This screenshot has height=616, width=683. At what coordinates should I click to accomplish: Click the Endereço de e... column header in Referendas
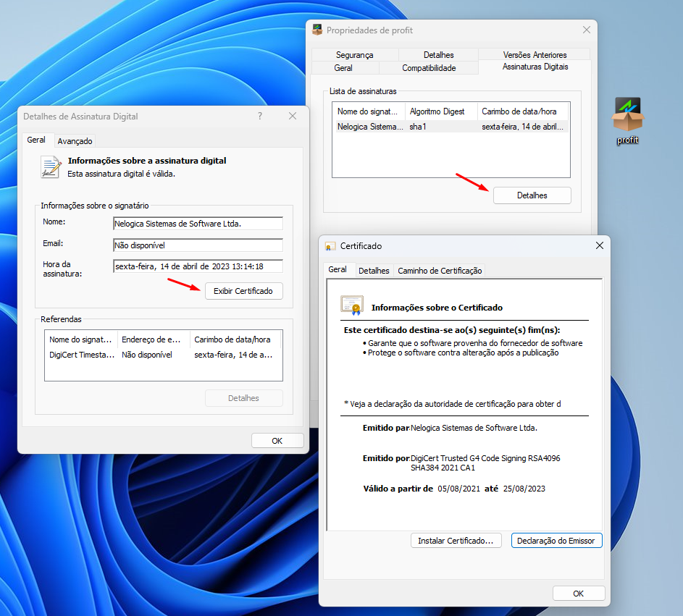[x=154, y=339]
